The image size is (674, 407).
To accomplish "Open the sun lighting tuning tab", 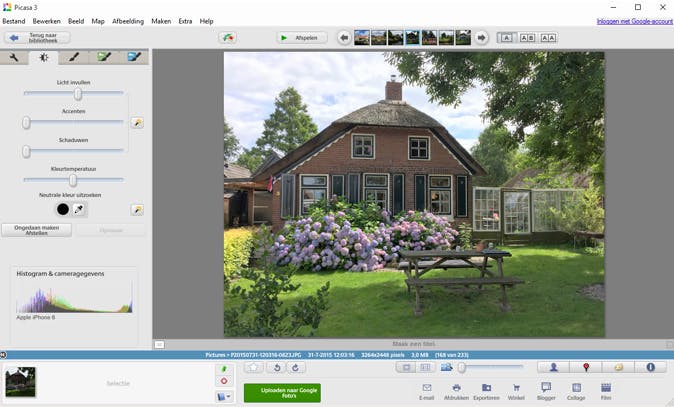I will coord(43,57).
